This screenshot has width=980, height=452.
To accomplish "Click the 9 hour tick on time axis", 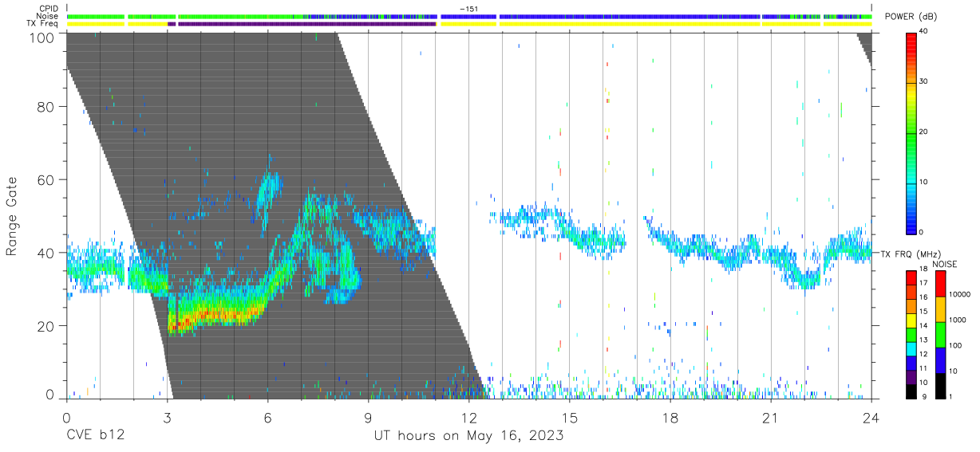I will 368,418.
